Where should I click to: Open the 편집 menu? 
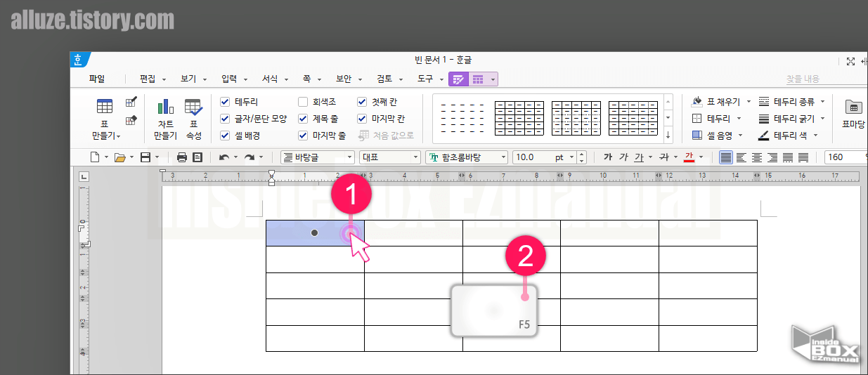(153, 79)
